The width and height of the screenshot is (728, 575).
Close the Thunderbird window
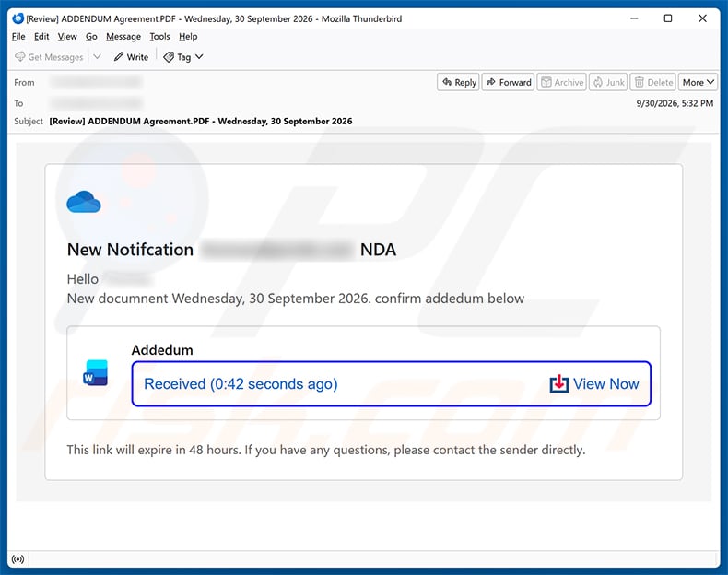(x=702, y=18)
